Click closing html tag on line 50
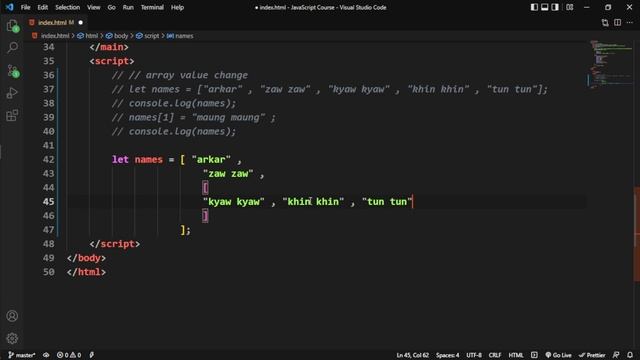Viewport: 640px width, 360px height. click(x=87, y=272)
